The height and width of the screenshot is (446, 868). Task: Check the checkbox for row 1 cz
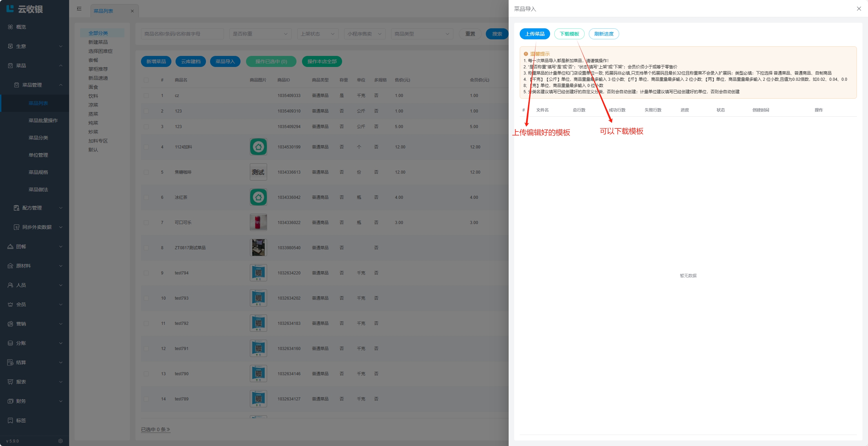click(146, 96)
